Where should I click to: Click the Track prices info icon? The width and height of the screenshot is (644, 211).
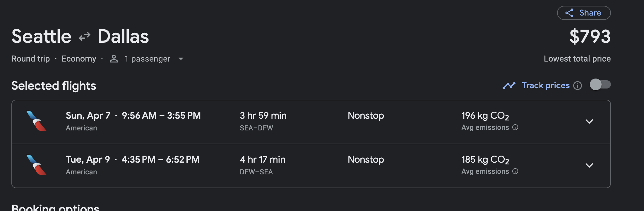click(x=578, y=86)
